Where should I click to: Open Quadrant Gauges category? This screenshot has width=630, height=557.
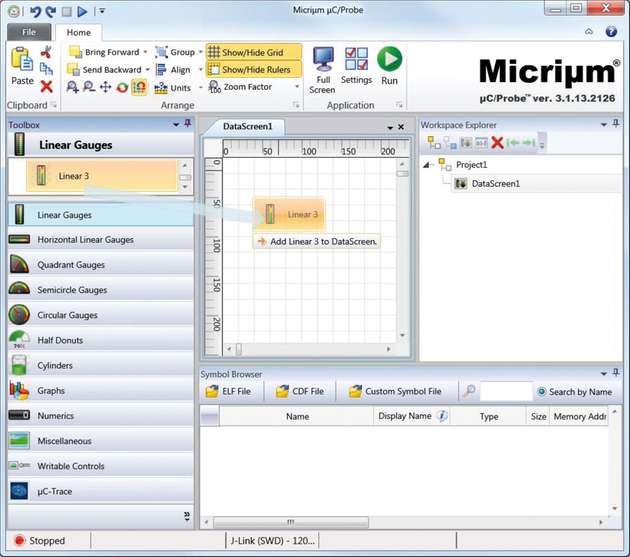point(100,265)
